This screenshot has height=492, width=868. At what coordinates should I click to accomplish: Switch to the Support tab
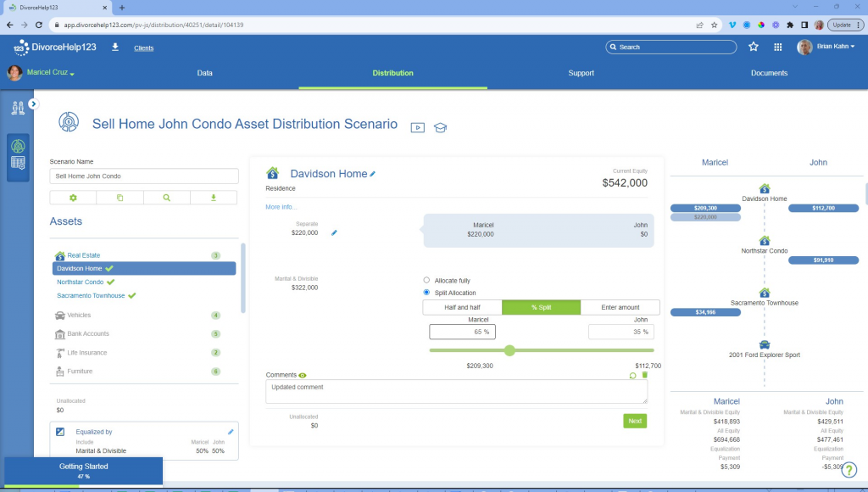click(x=581, y=73)
